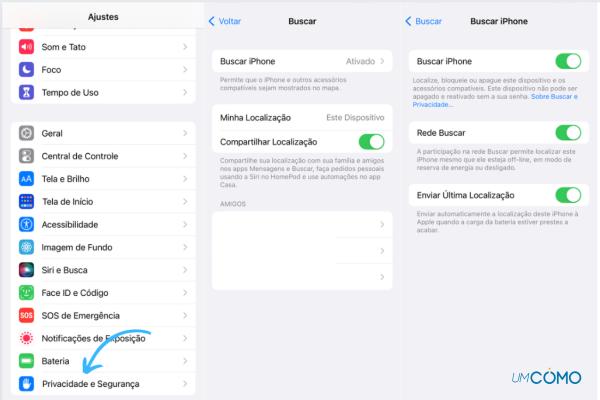The width and height of the screenshot is (600, 400).
Task: Return to Buscar via back button
Action: coord(423,21)
